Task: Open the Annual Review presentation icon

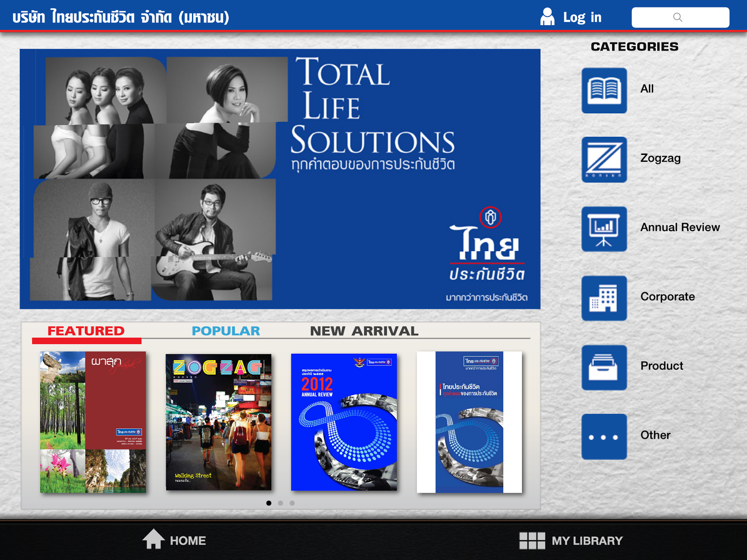Action: click(x=604, y=229)
